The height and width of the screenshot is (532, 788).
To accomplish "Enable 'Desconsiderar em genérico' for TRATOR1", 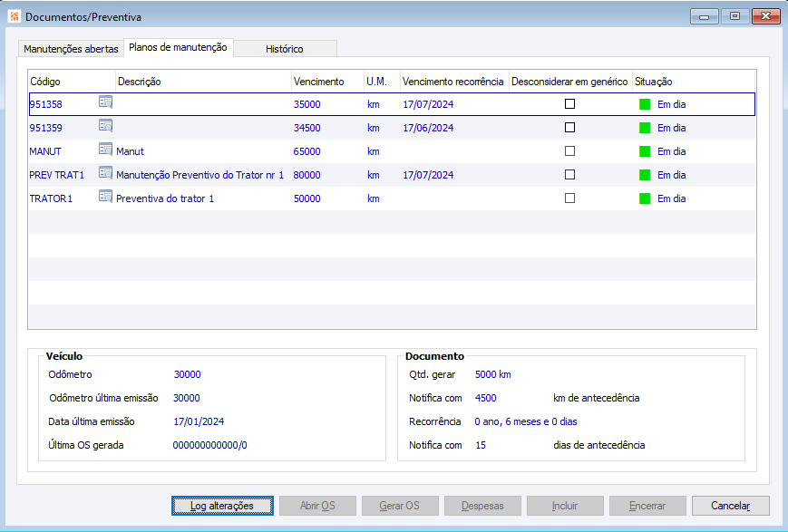I will (x=569, y=198).
